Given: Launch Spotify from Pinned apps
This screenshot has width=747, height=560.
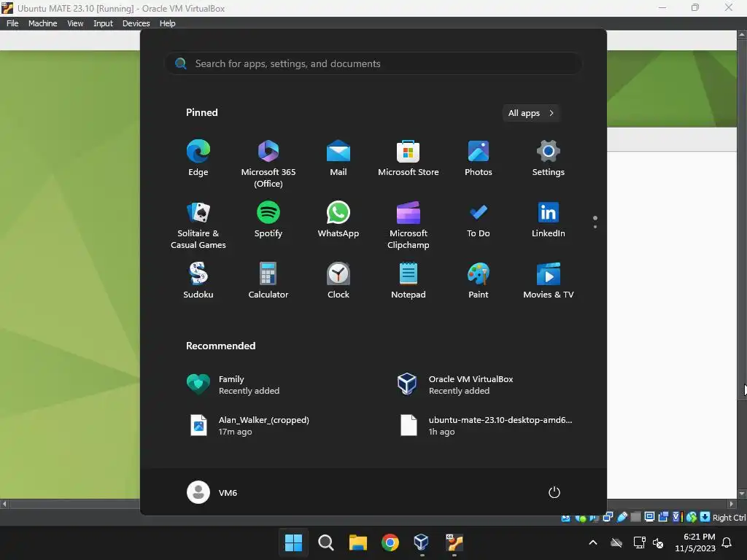Looking at the screenshot, I should coord(268,219).
